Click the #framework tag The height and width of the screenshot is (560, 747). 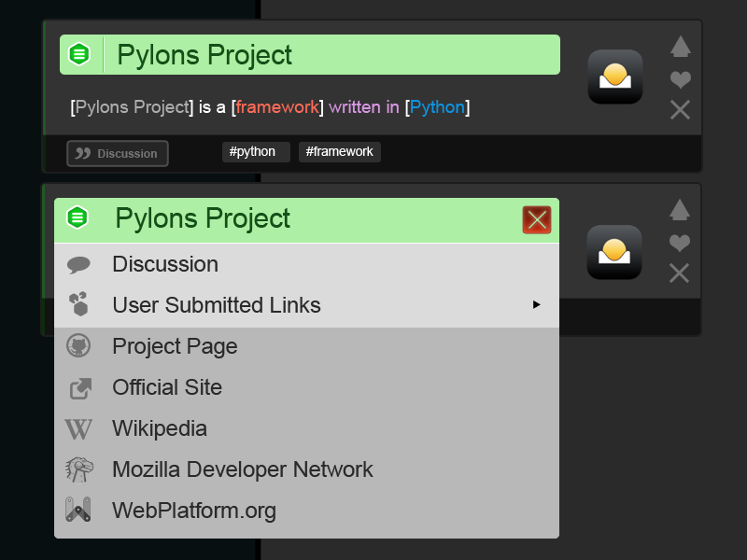pos(340,152)
